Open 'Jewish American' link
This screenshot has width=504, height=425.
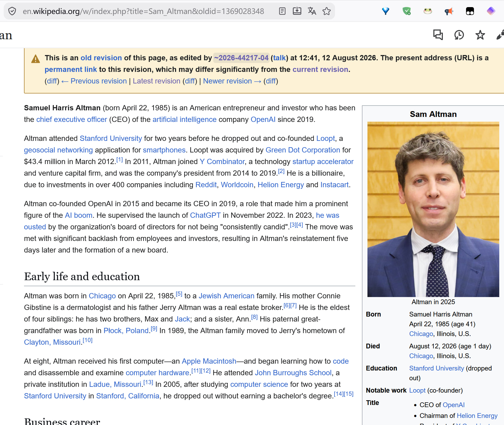tap(226, 296)
